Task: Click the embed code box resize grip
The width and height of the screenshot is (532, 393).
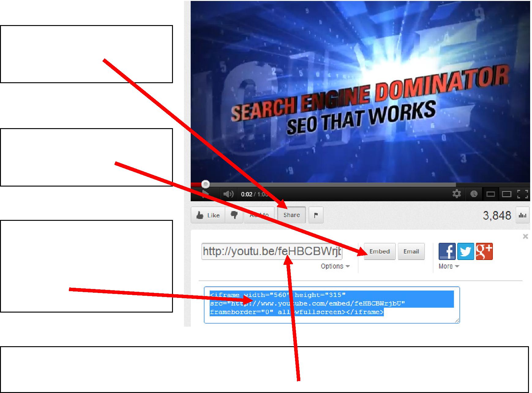Action: (x=457, y=320)
